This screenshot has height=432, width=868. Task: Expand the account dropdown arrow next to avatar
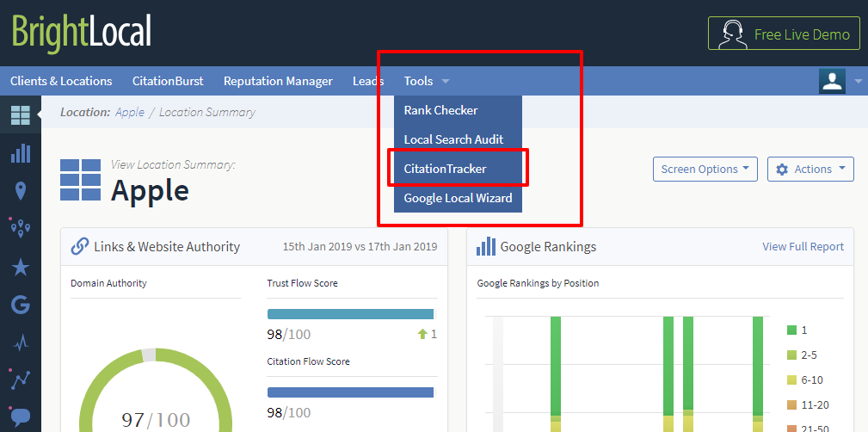[858, 82]
